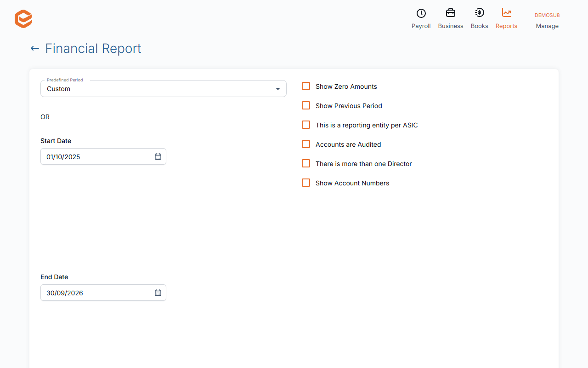This screenshot has width=588, height=368.
Task: Click the End Date label
Action: [54, 277]
